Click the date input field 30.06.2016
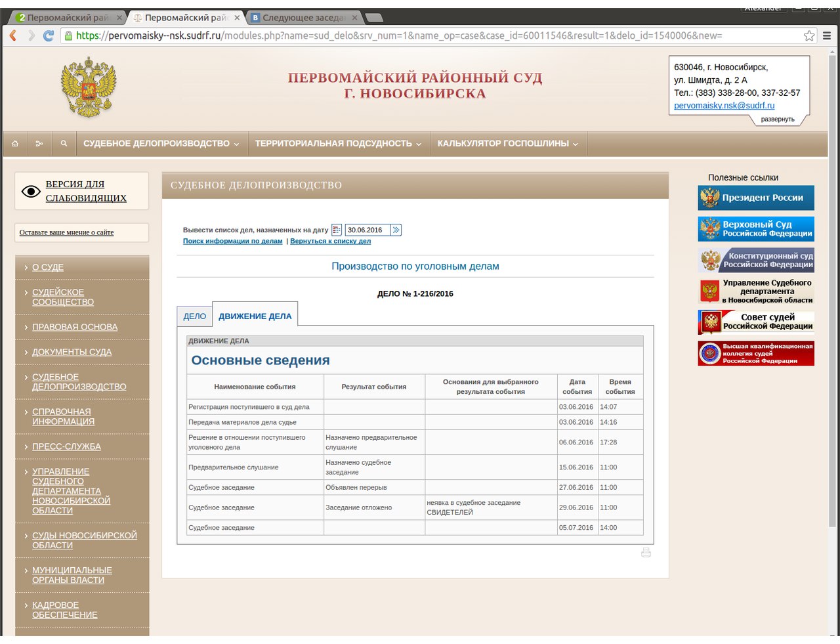Screen dimensions: 840x644 (x=367, y=230)
